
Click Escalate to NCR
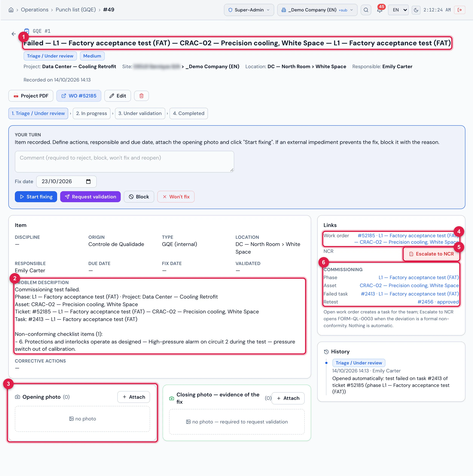tap(431, 254)
